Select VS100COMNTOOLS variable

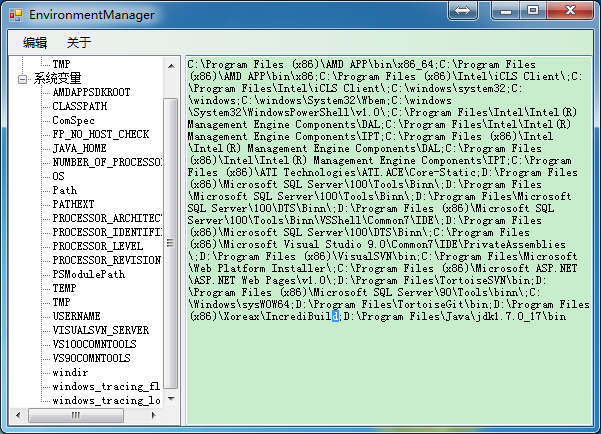click(x=95, y=344)
